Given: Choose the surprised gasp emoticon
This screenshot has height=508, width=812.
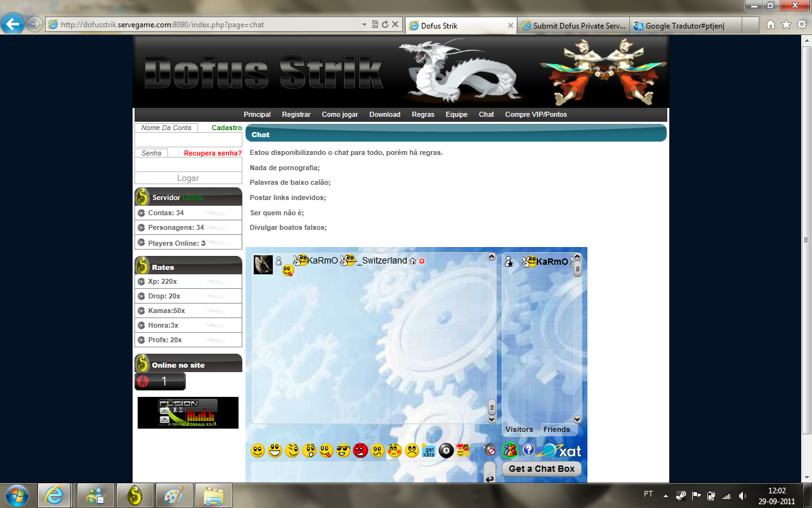Looking at the screenshot, I should point(309,451).
